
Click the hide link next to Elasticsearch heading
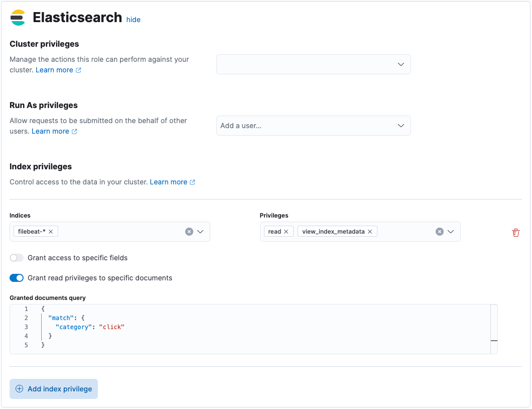[x=133, y=20]
